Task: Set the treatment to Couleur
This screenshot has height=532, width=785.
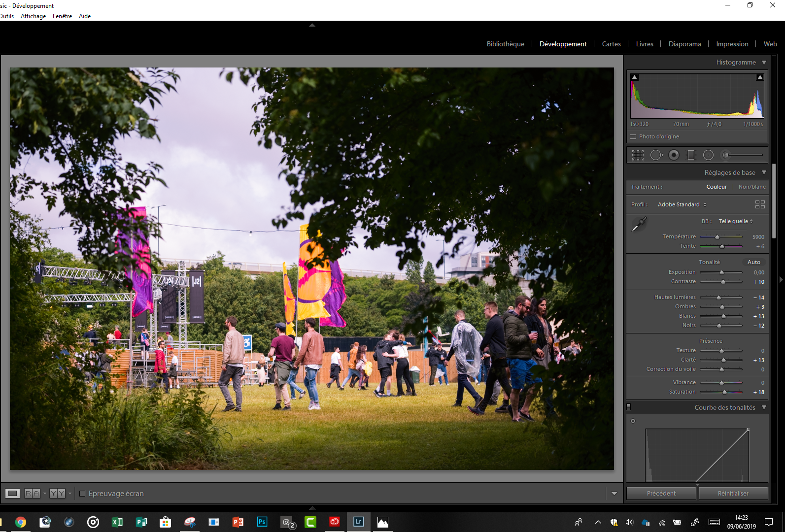Action: (x=717, y=187)
